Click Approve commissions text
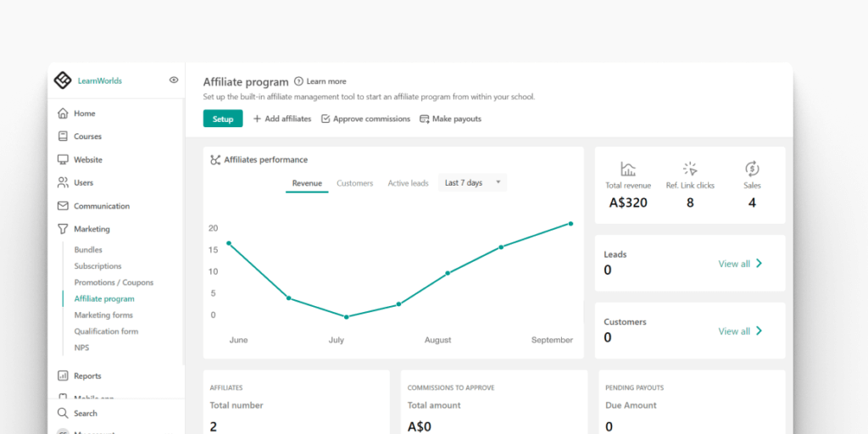 coord(371,119)
